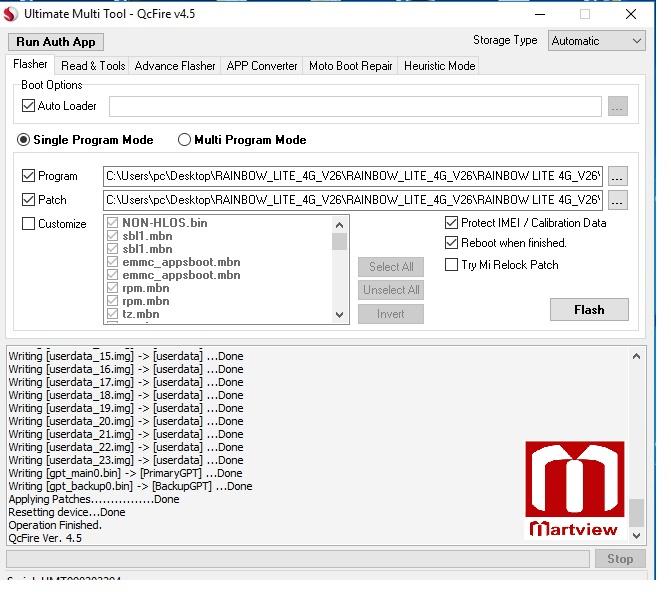Viewport: 671px width, 599px height.
Task: Click the Program file path field
Action: [353, 176]
